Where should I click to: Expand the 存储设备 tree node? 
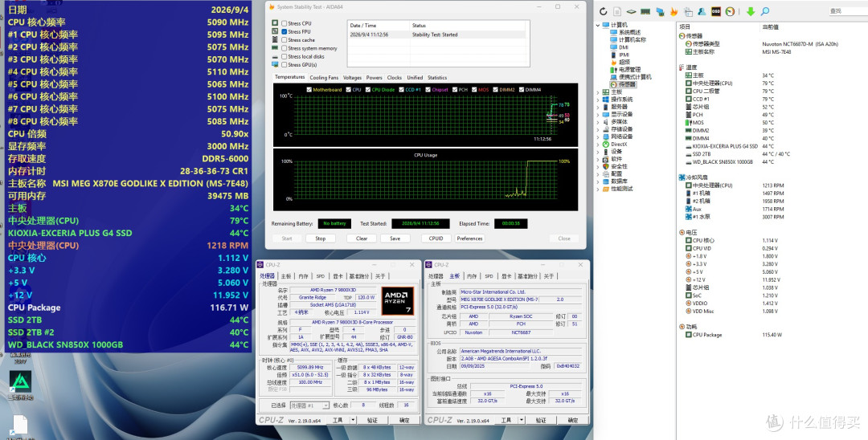coord(598,129)
